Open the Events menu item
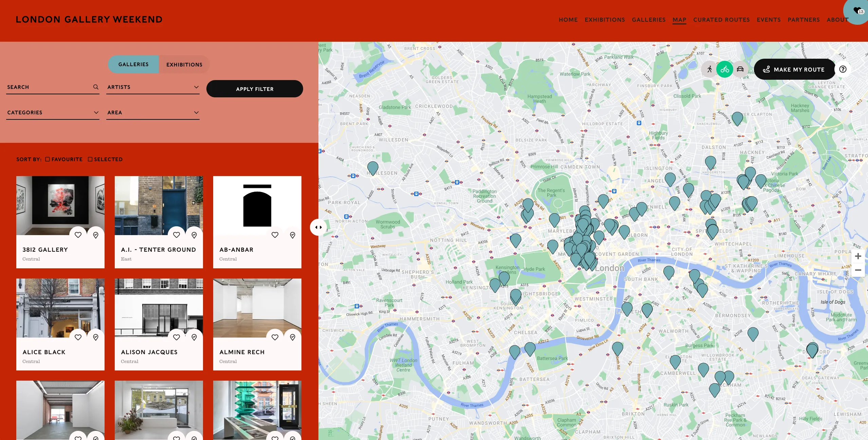Screen dimensions: 868x440 coord(769,20)
